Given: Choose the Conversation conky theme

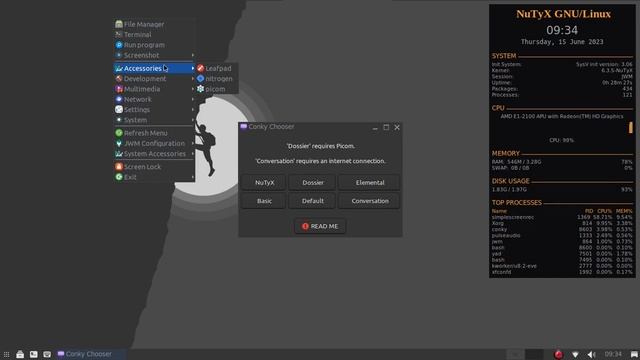Looking at the screenshot, I should click(x=369, y=201).
